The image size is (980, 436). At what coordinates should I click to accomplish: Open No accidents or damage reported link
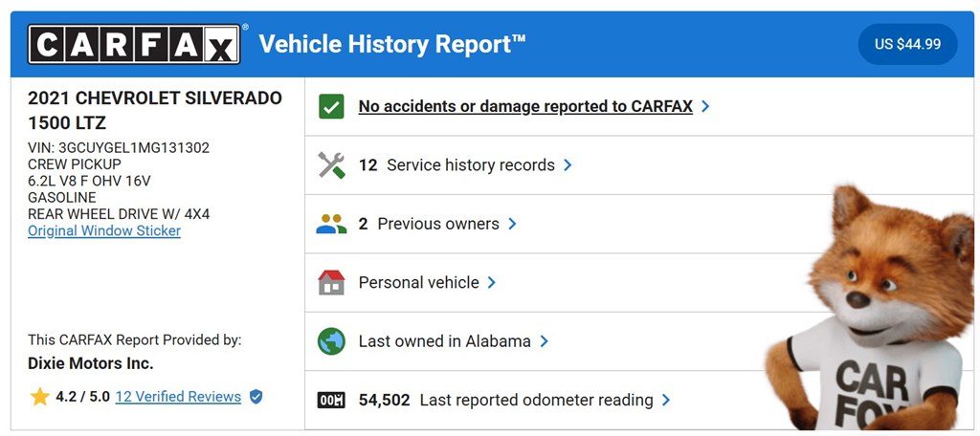coord(525,107)
